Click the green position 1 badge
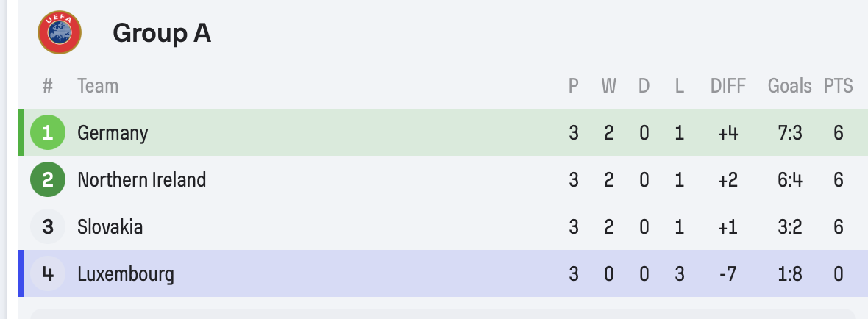The width and height of the screenshot is (868, 319). (48, 133)
